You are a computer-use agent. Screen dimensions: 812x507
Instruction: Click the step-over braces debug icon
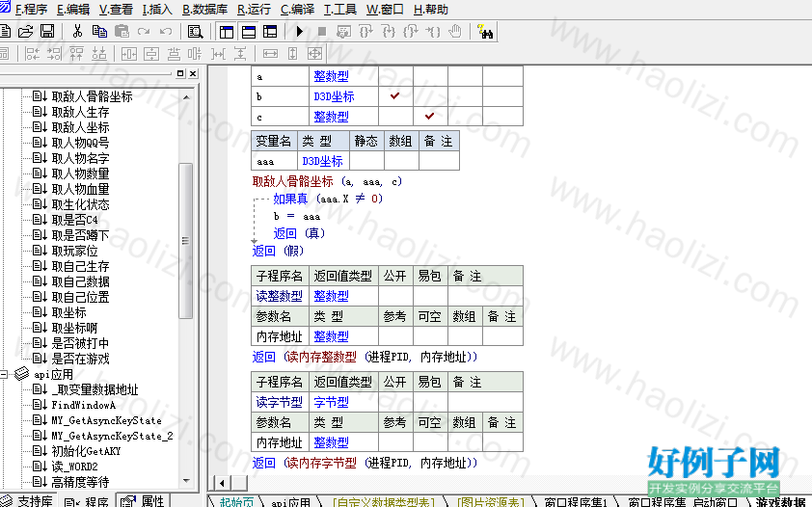coord(366,32)
